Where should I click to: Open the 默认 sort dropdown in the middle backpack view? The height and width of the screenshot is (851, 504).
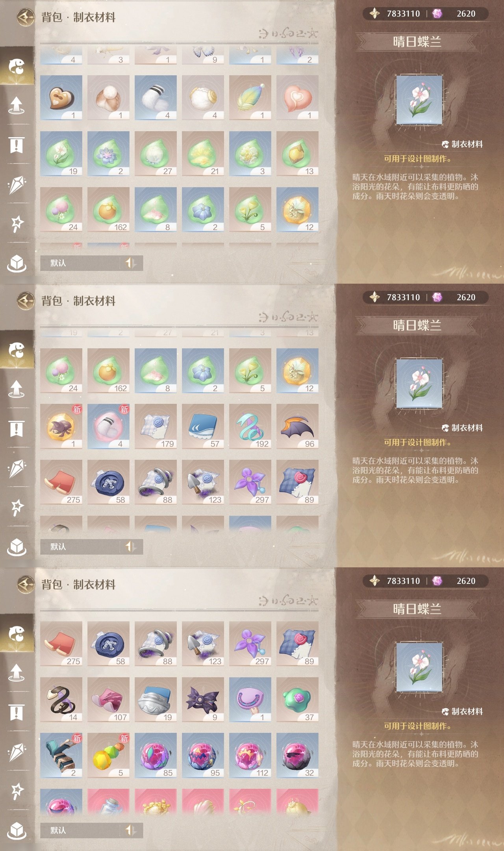pos(91,546)
